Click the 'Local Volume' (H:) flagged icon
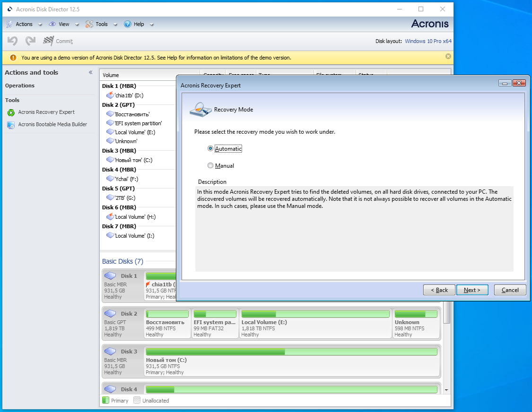 coord(110,216)
